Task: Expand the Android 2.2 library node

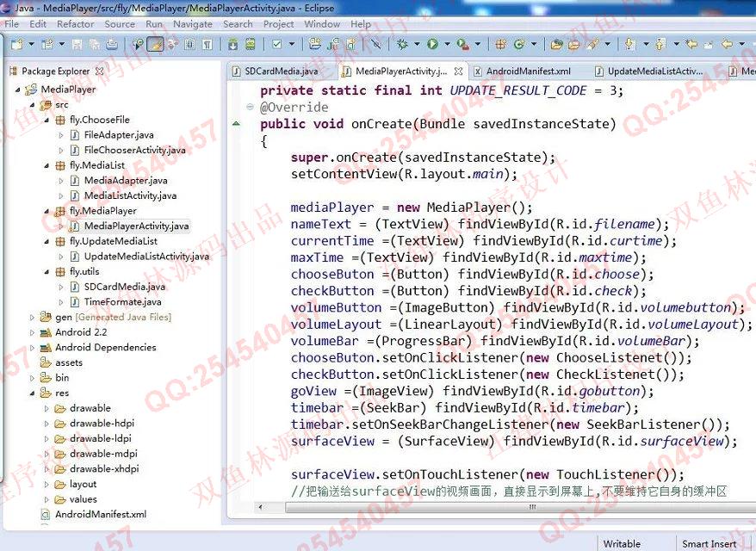Action: [x=33, y=332]
